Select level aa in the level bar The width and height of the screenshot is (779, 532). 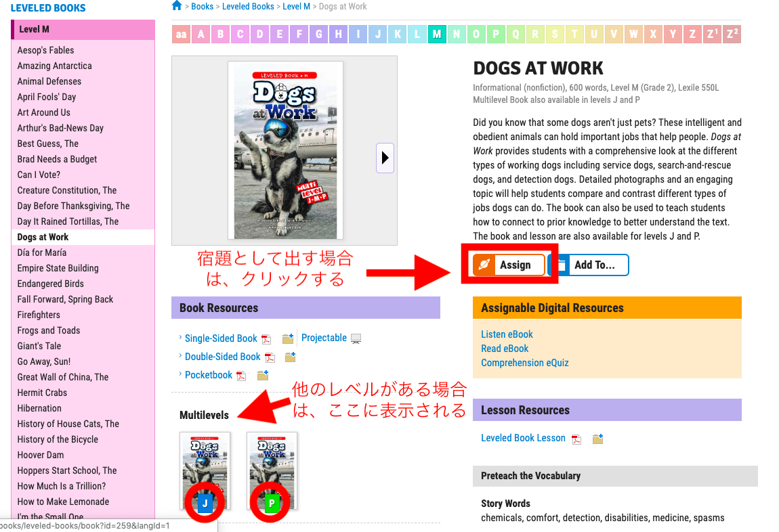point(181,35)
